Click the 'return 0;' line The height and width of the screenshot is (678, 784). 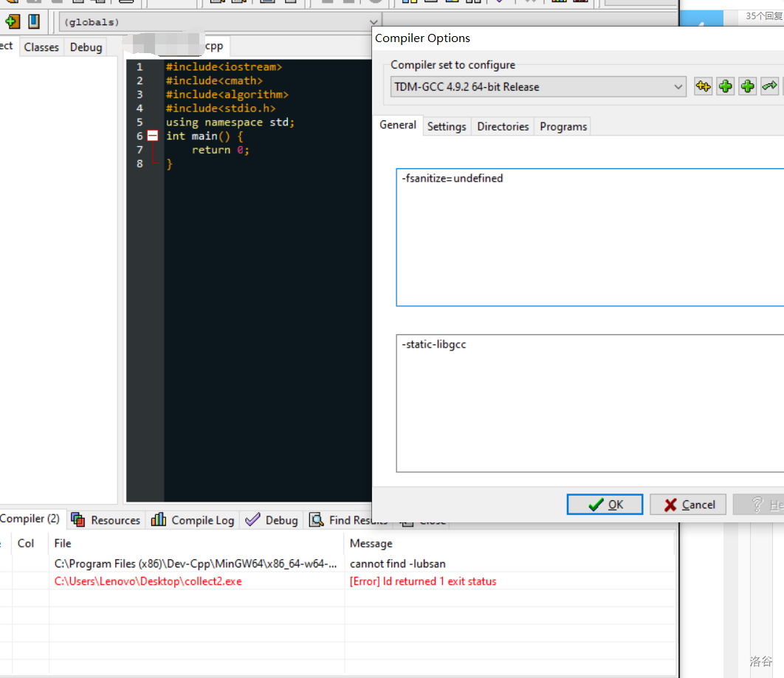221,150
